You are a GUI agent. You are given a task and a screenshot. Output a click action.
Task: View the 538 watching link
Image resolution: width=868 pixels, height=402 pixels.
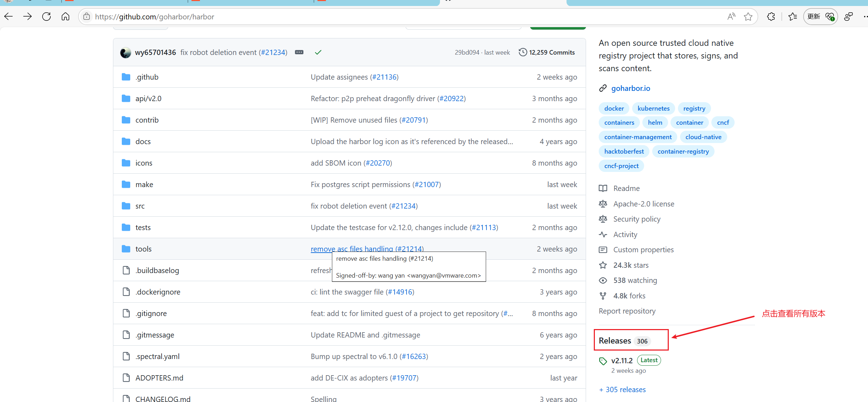coord(628,280)
